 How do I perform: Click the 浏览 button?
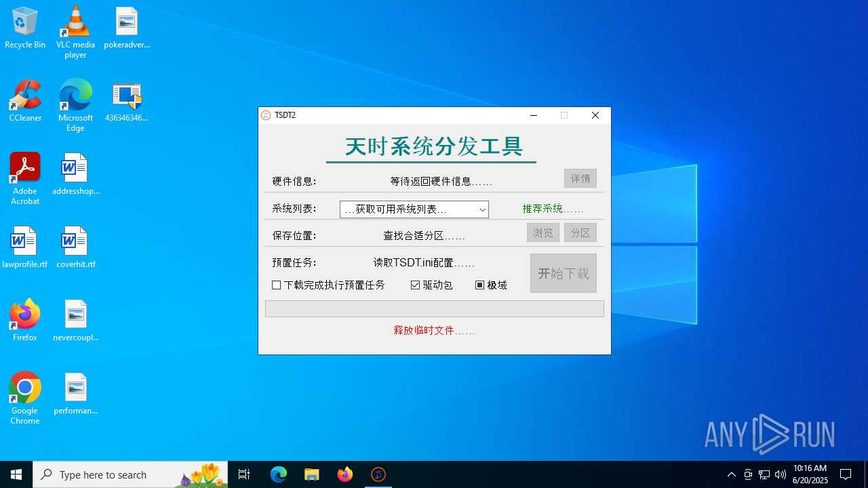pyautogui.click(x=543, y=232)
